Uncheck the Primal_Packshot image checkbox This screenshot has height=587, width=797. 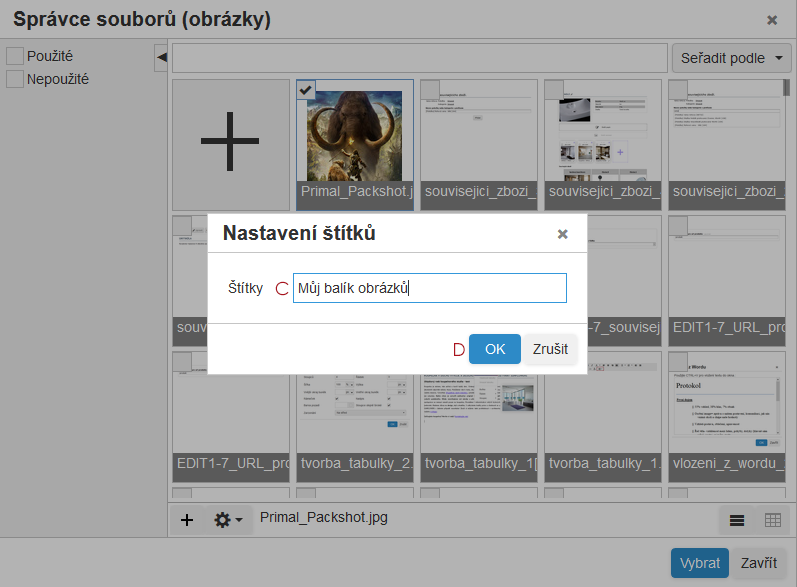pos(306,90)
